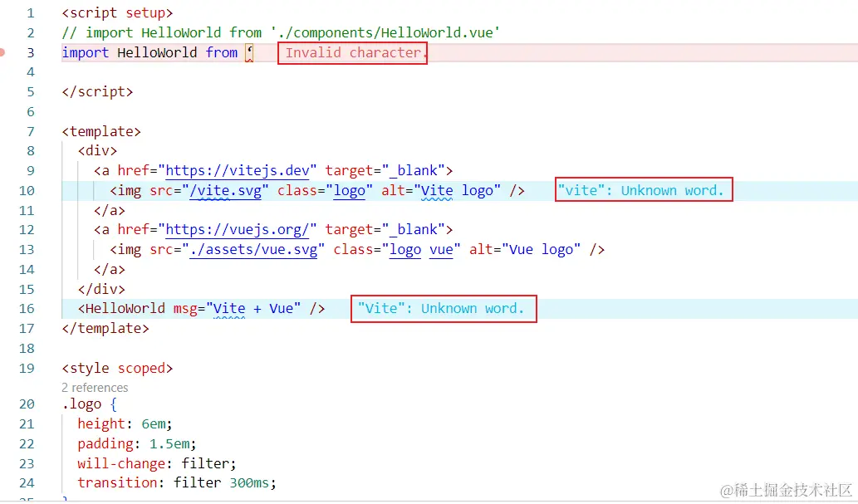Click the "Invalid character." error message
Screen dimensions: 858x504
[354, 52]
